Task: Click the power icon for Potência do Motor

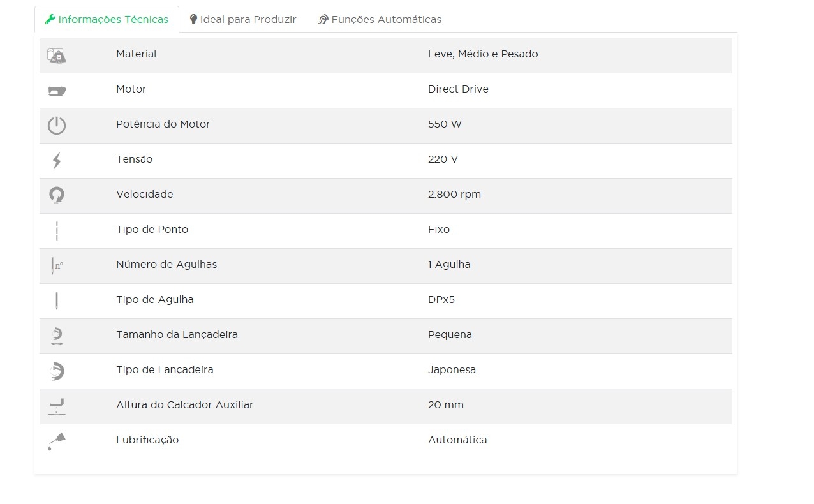Action: pos(57,126)
